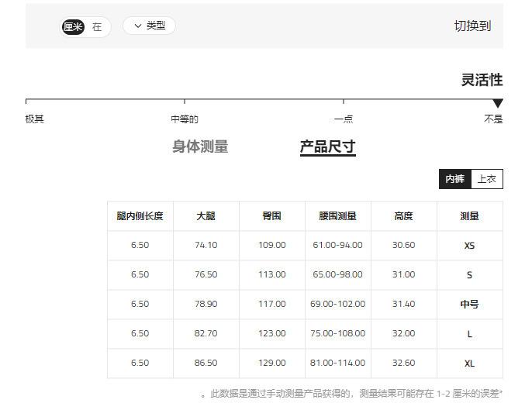This screenshot has height=410, width=532.
Task: Switch to the 身体测量 tab
Action: pyautogui.click(x=200, y=146)
